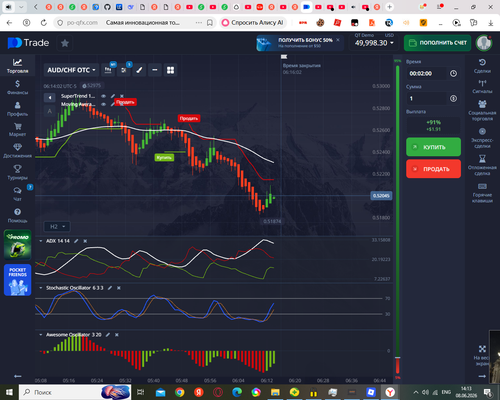This screenshot has width=500, height=400.
Task: Click the ПОПОЛНИТЬ СЧЕТ deposit button
Action: click(437, 43)
